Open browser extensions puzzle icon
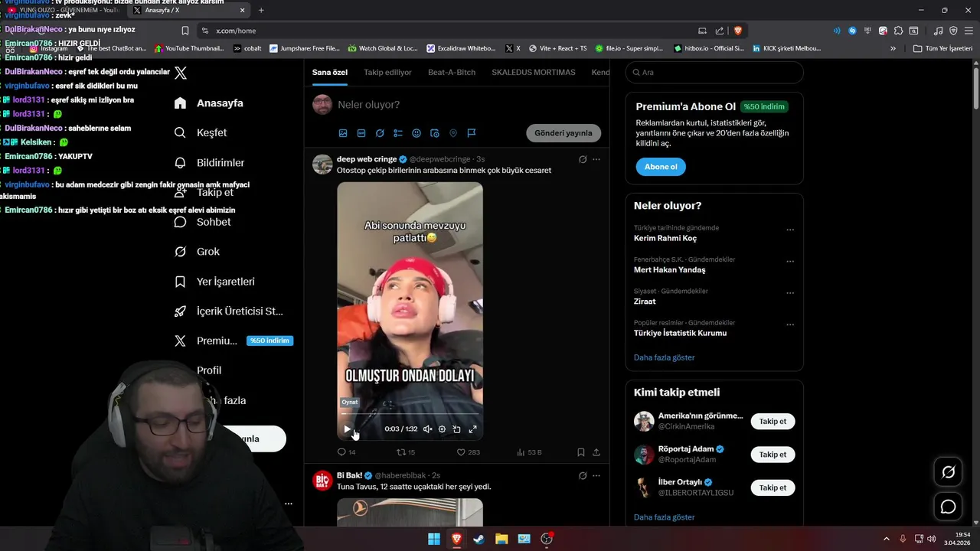 pos(899,31)
